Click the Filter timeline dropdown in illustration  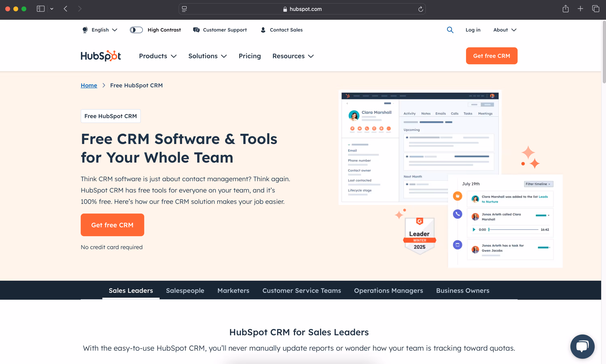pyautogui.click(x=538, y=184)
